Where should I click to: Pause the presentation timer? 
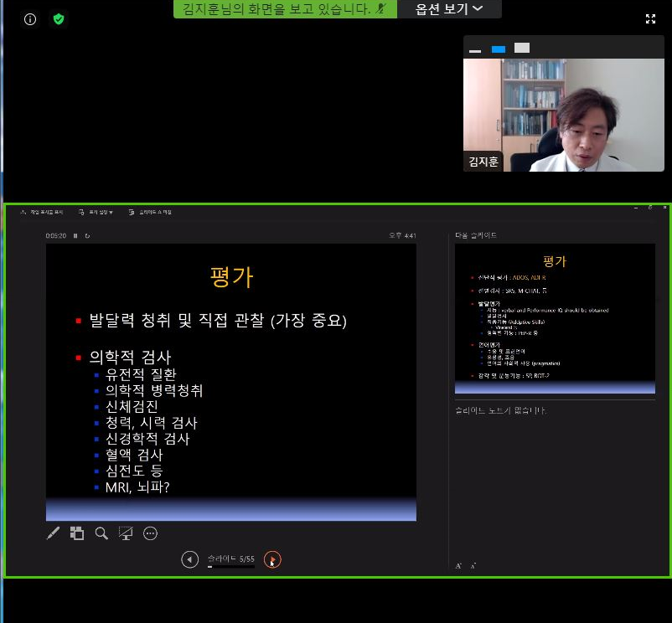pyautogui.click(x=75, y=236)
